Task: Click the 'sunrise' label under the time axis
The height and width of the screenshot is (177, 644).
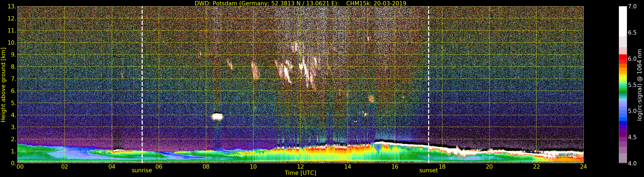Action: (x=142, y=170)
